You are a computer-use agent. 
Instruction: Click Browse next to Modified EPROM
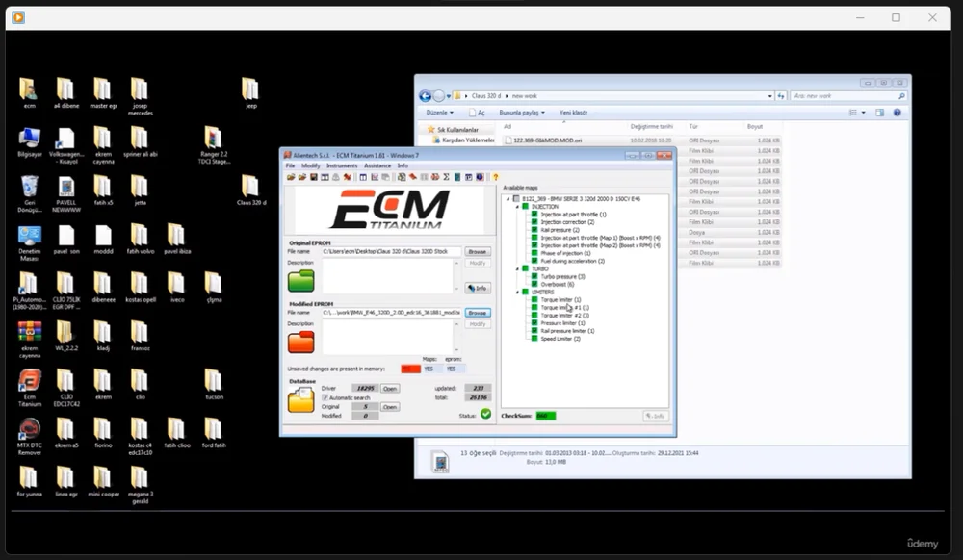(480, 313)
